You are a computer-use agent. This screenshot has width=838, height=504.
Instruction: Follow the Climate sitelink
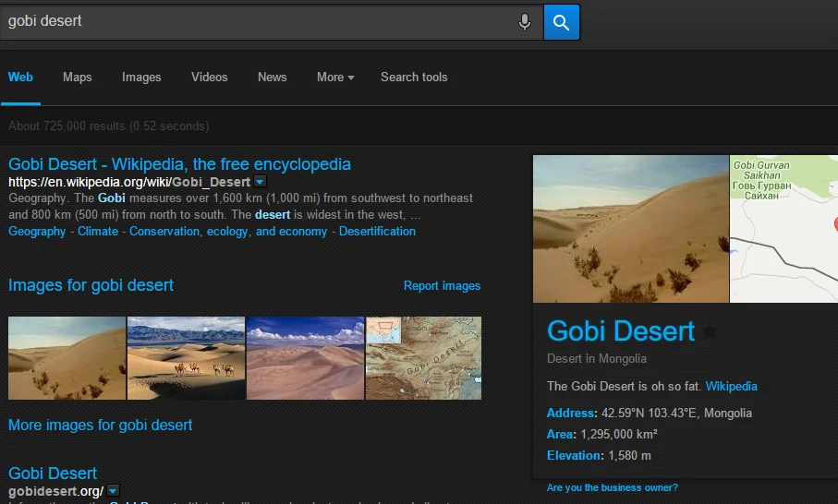(98, 232)
